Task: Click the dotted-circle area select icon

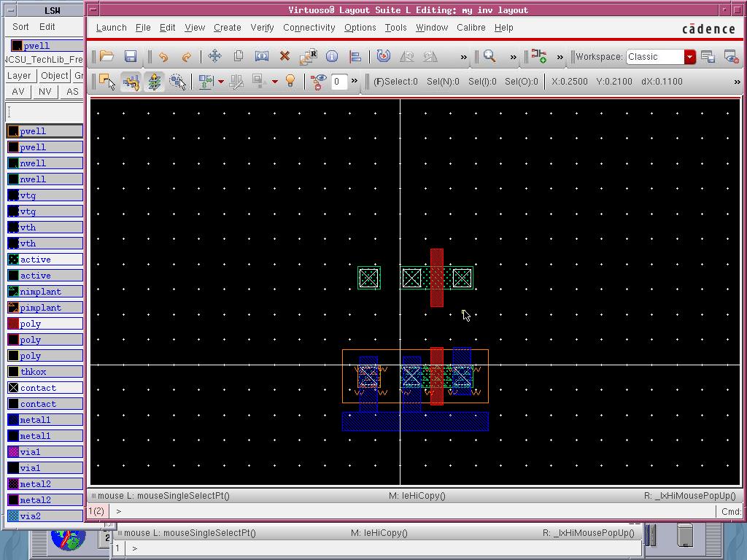Action: pyautogui.click(x=178, y=82)
